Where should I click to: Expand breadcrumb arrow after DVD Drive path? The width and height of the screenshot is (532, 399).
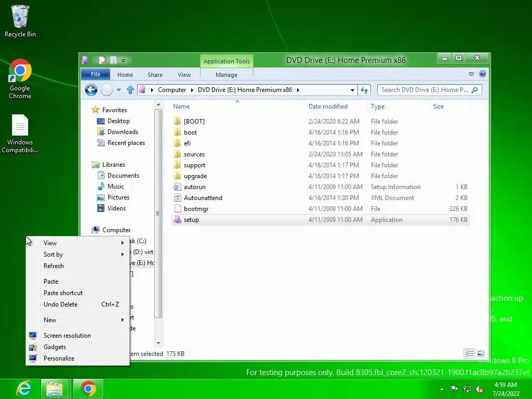click(298, 90)
